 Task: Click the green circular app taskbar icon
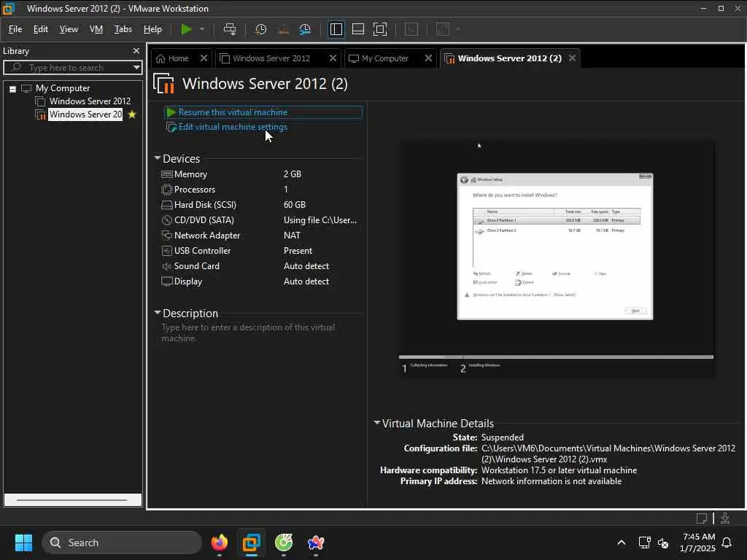coord(284,542)
